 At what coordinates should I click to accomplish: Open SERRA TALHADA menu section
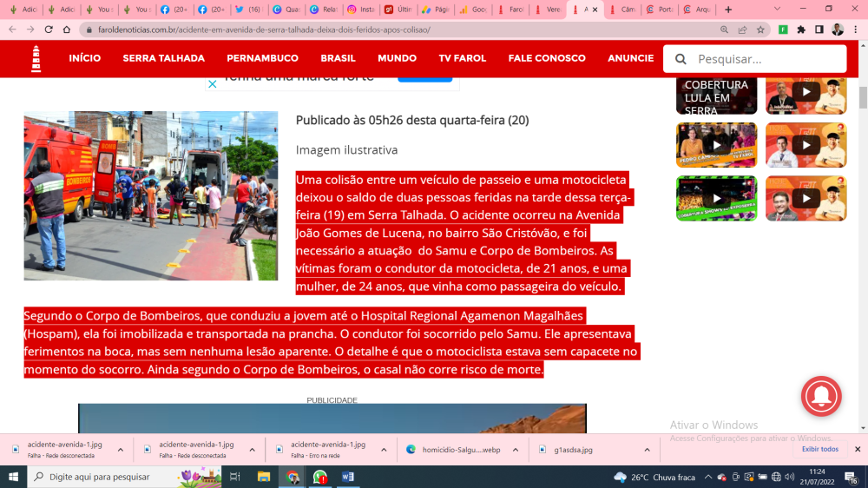[x=163, y=58]
